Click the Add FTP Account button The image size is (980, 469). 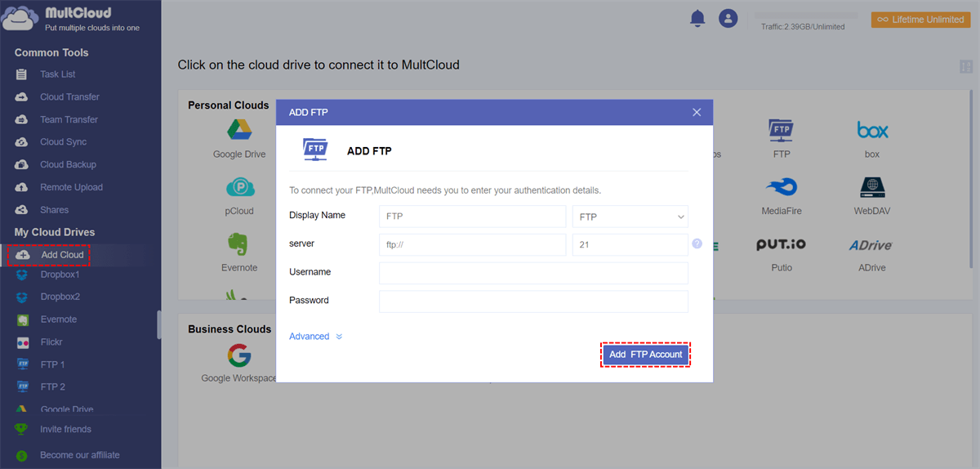coord(646,355)
